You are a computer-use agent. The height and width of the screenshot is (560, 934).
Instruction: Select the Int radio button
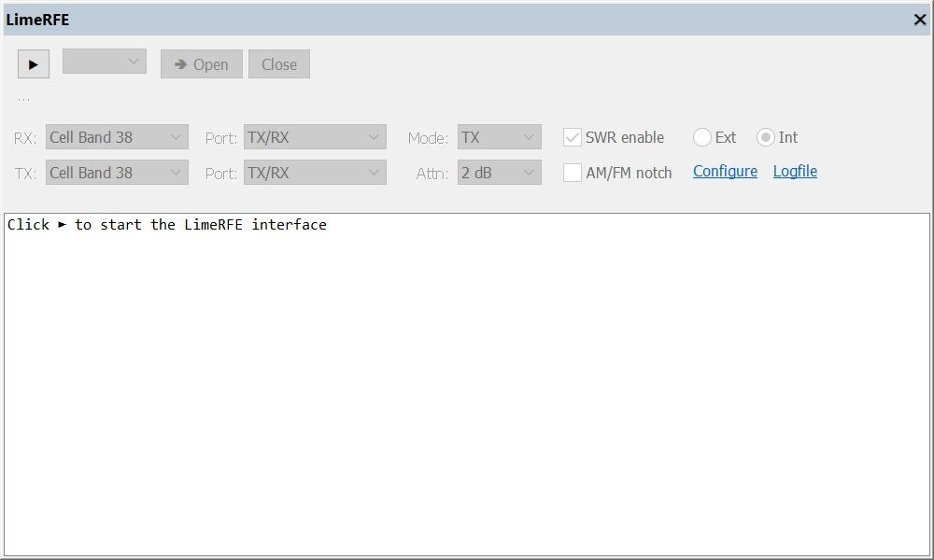[x=766, y=137]
